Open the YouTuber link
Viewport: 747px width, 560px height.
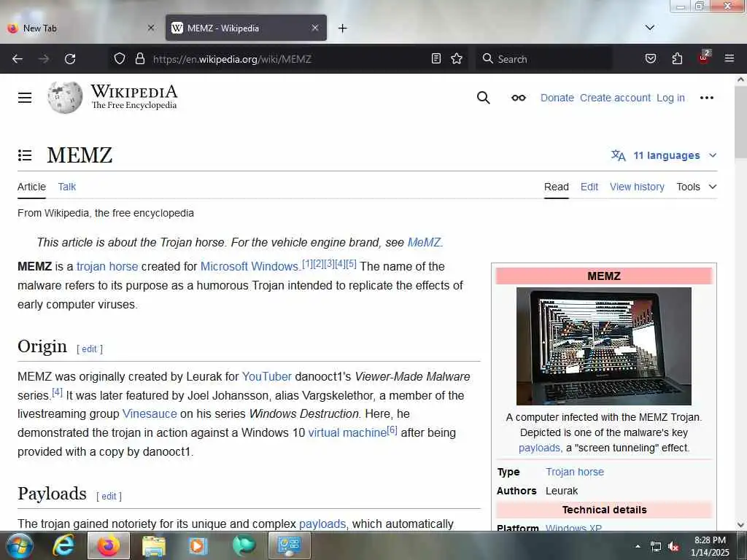pos(267,376)
